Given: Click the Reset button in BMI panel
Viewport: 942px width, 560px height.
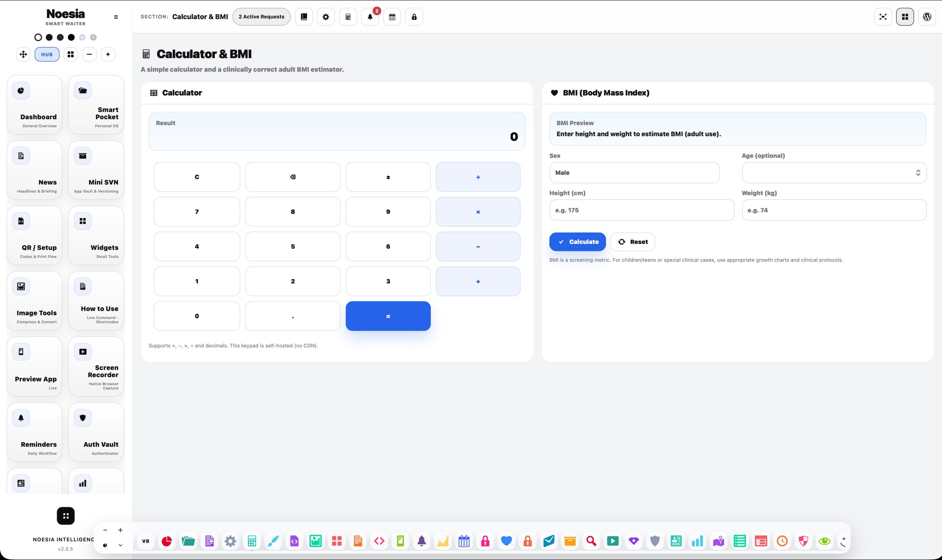Looking at the screenshot, I should pos(633,241).
